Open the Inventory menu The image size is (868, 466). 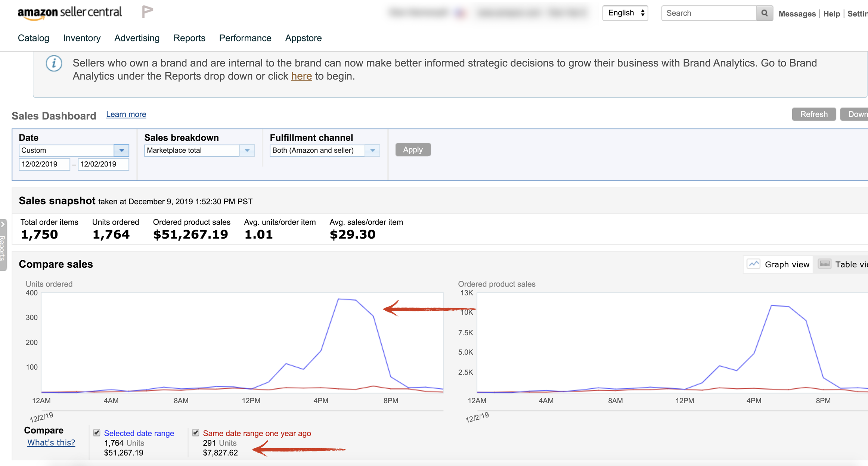(x=82, y=38)
